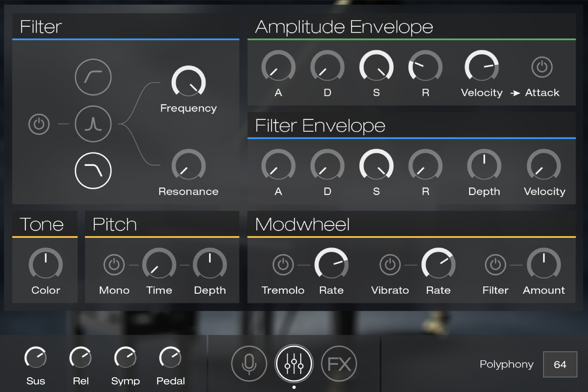
Task: Click the Velocity to Attack toggle button
Action: (542, 68)
